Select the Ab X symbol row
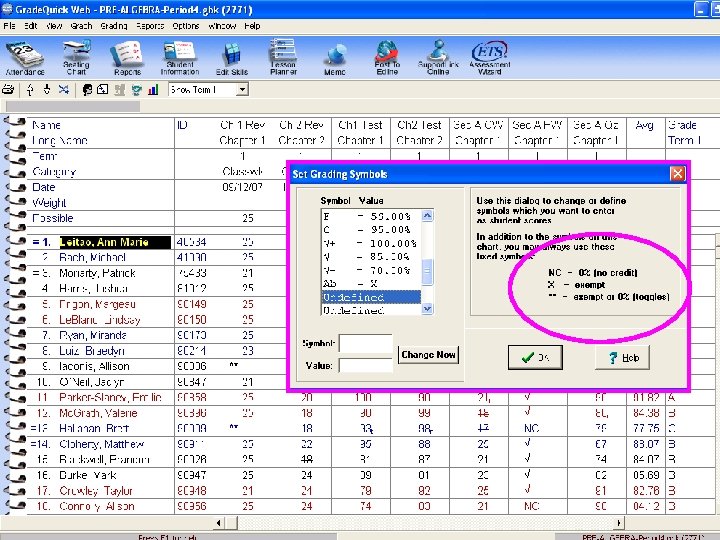Viewport: 720px width, 540px height. pyautogui.click(x=371, y=284)
